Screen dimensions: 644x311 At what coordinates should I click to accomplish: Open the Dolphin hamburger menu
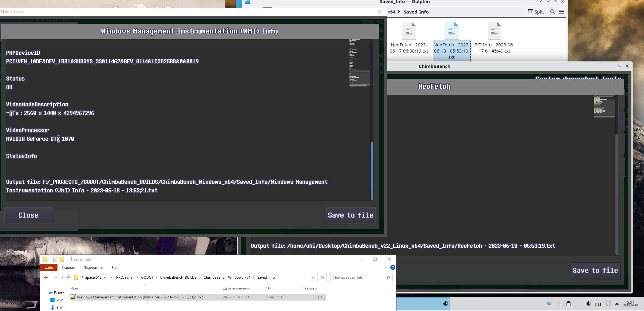(x=562, y=12)
